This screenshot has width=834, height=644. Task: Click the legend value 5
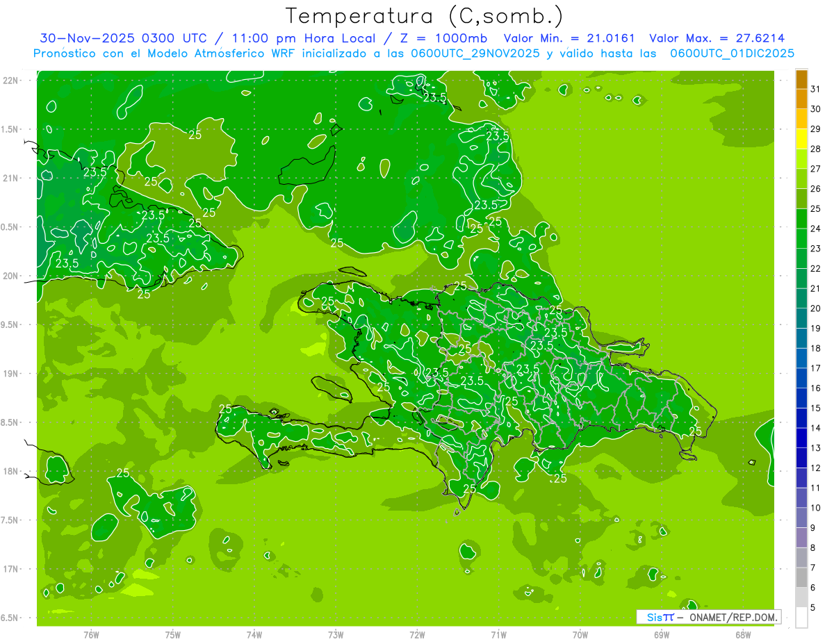tap(814, 608)
